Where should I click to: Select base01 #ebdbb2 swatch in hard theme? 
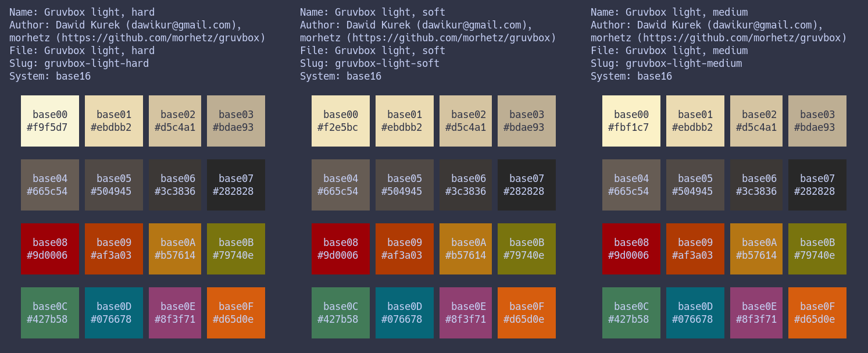click(114, 121)
